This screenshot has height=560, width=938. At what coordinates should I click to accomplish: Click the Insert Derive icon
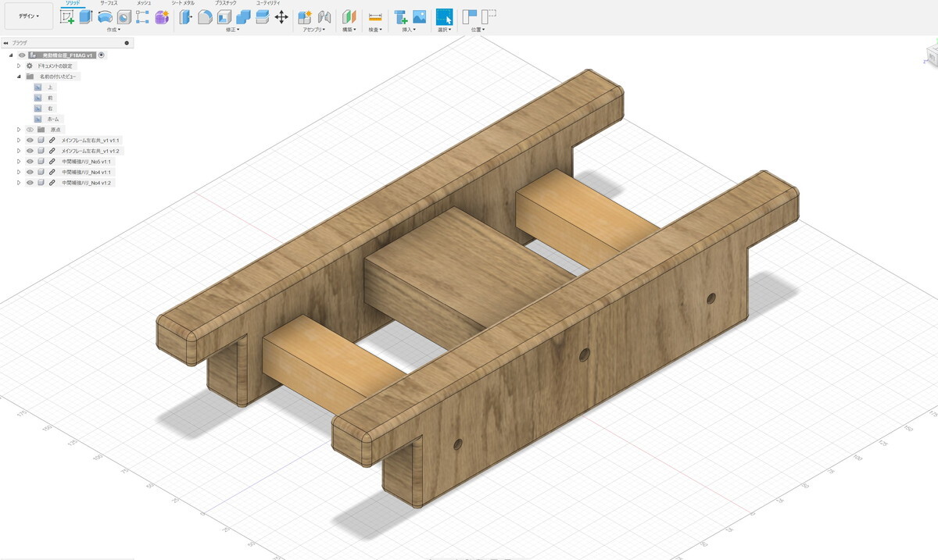(x=401, y=17)
